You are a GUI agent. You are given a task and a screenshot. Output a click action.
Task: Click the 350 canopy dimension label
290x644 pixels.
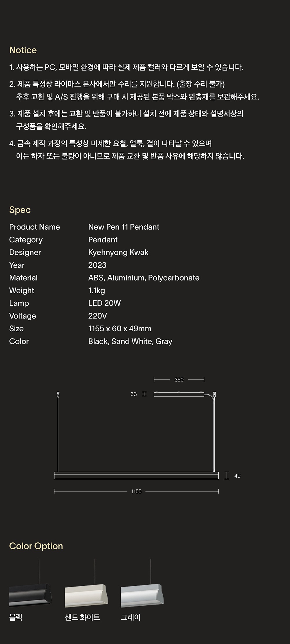point(179,379)
